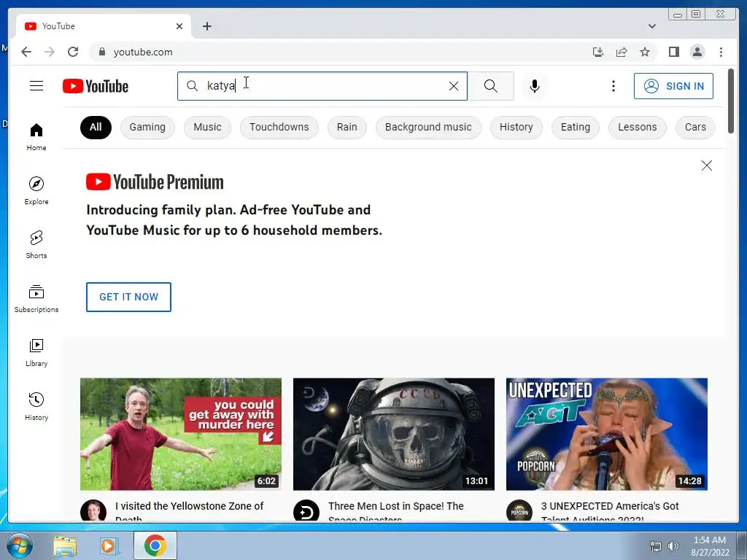This screenshot has height=560, width=747.
Task: Select the Background music filter chip
Action: (x=428, y=127)
